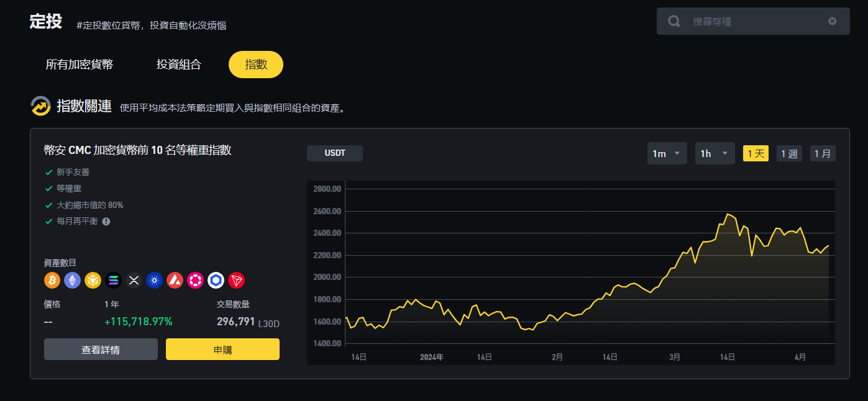Click the 2024年 label on chart axis
This screenshot has height=401, width=868.
[x=432, y=357]
